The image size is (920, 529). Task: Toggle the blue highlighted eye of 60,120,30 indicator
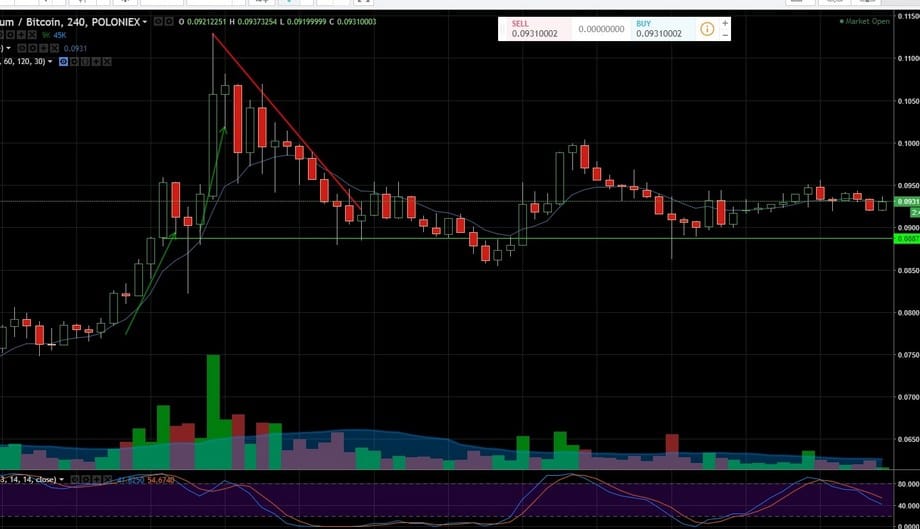[63, 62]
